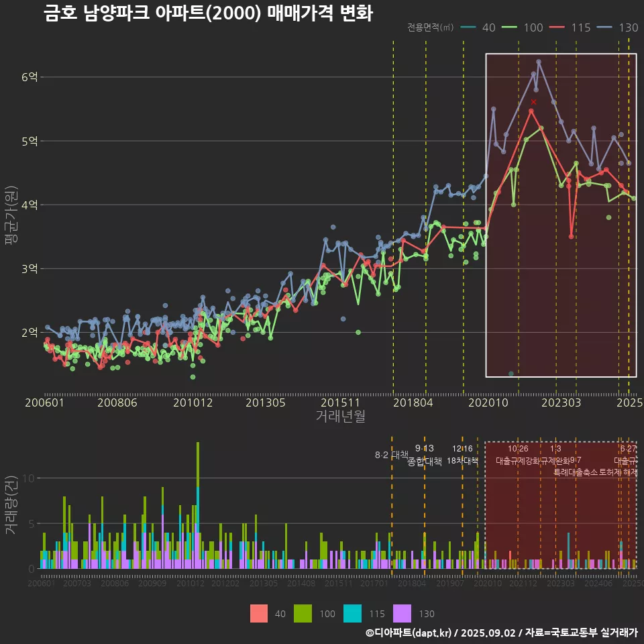Click the '201804' price chart x-axis label
Viewport: 644px width, 644px height.
pos(413,402)
